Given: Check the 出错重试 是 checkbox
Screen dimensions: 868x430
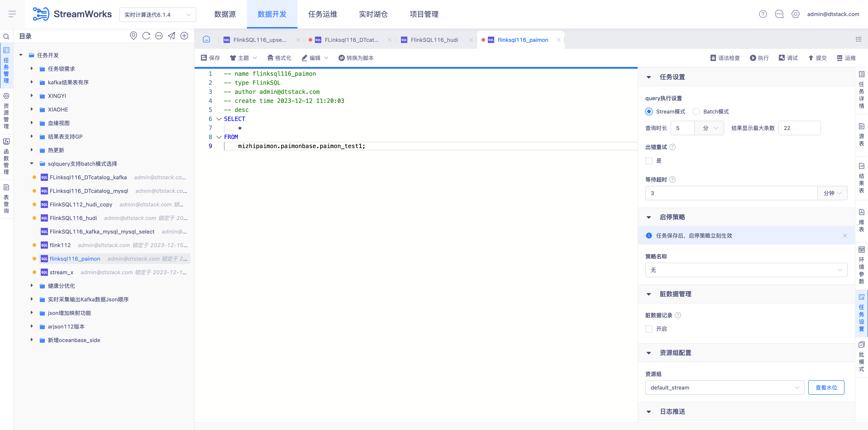Looking at the screenshot, I should (649, 161).
